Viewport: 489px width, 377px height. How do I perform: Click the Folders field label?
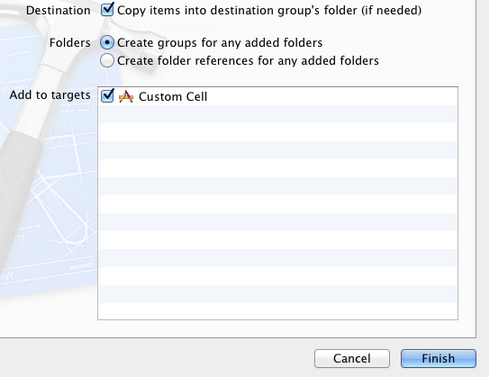70,43
